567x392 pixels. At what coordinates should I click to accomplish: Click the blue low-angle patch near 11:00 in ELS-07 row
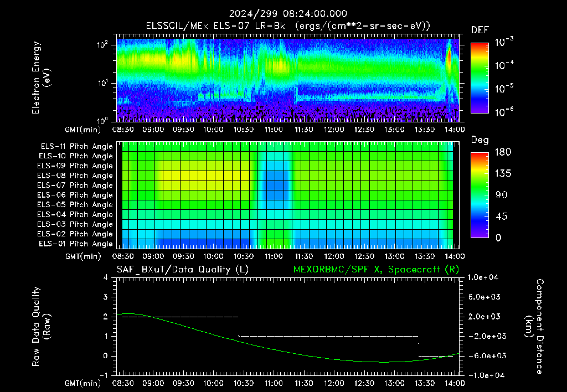275,185
